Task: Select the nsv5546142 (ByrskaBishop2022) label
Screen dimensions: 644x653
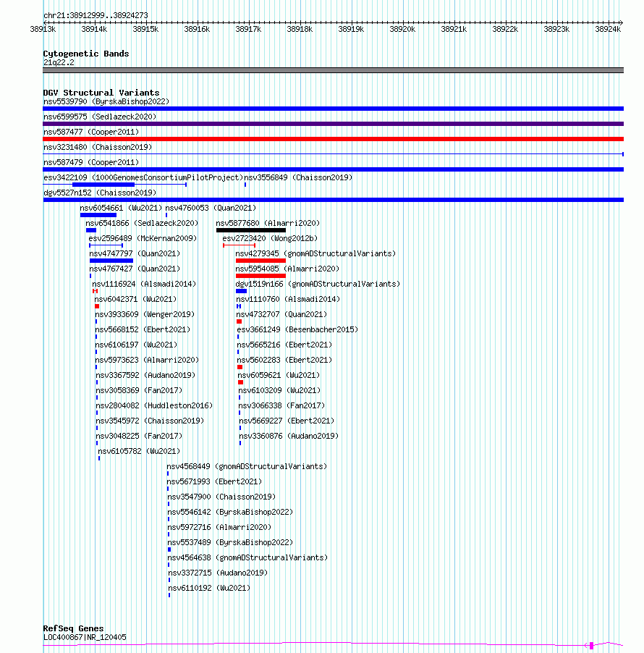Action: (x=230, y=512)
